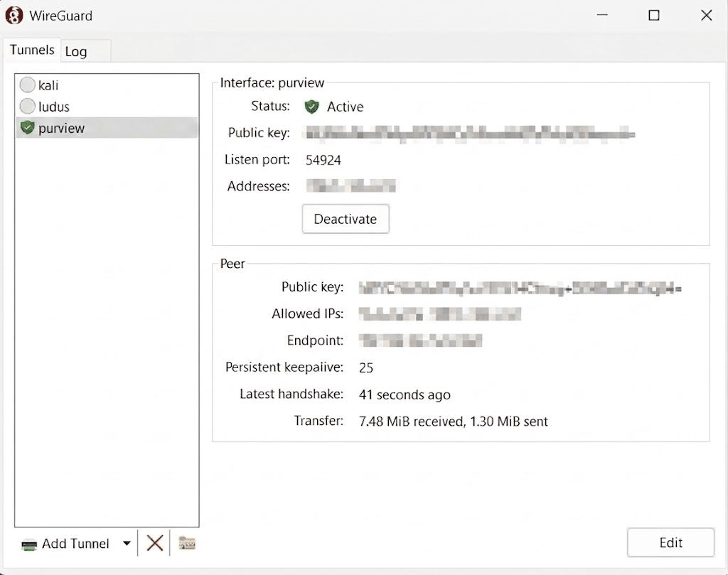
Task: Open the Add Tunnel dropdown arrow
Action: coord(127,543)
